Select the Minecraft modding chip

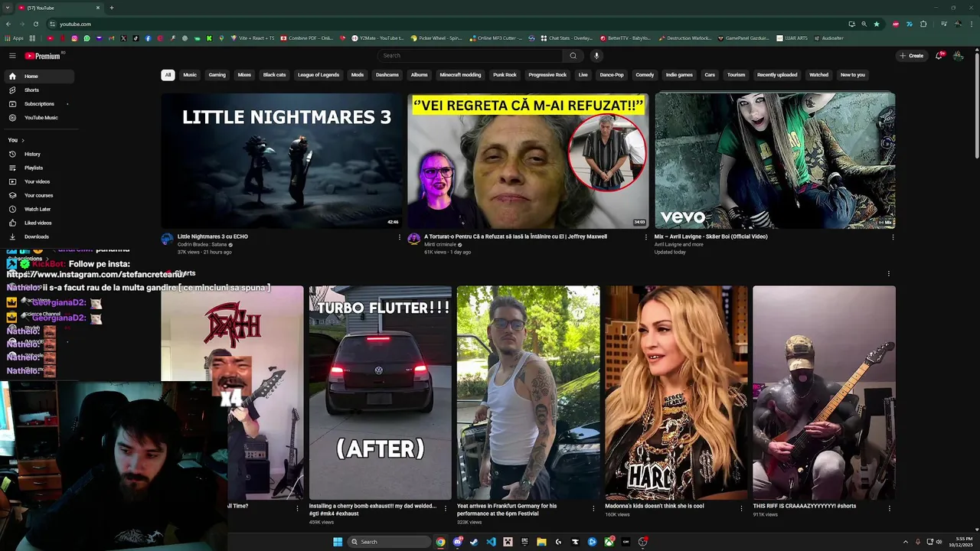[x=460, y=75]
